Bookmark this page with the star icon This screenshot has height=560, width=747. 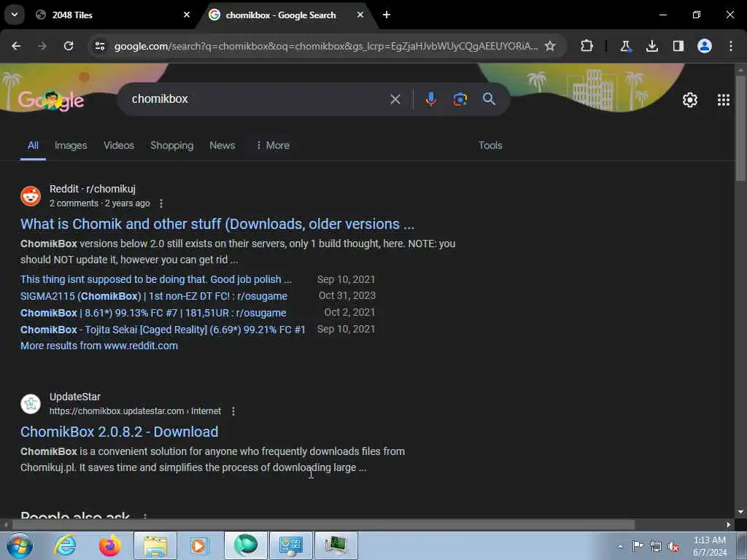[x=550, y=46]
